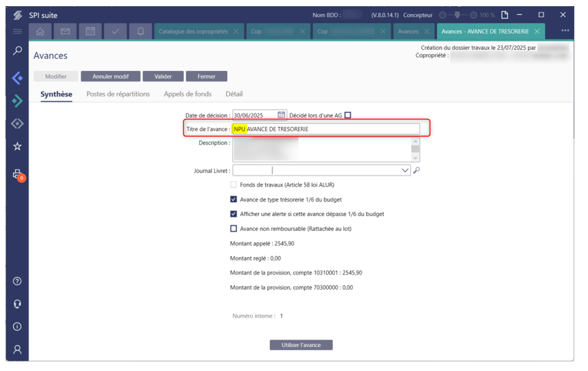Enable 'Avance non remboursable' checkbox
Viewport: 588px width, 371px height.
pos(234,228)
